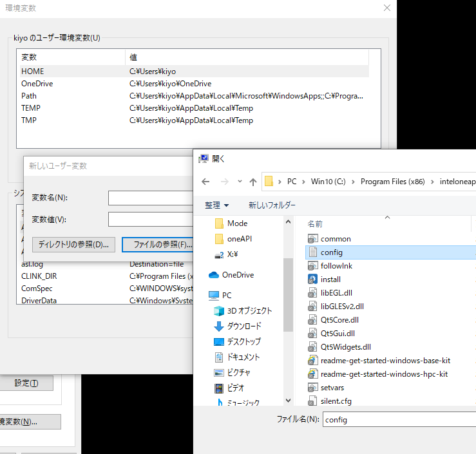Click the folder icon in the address bar
Screen dimensions: 476x454
(x=269, y=182)
